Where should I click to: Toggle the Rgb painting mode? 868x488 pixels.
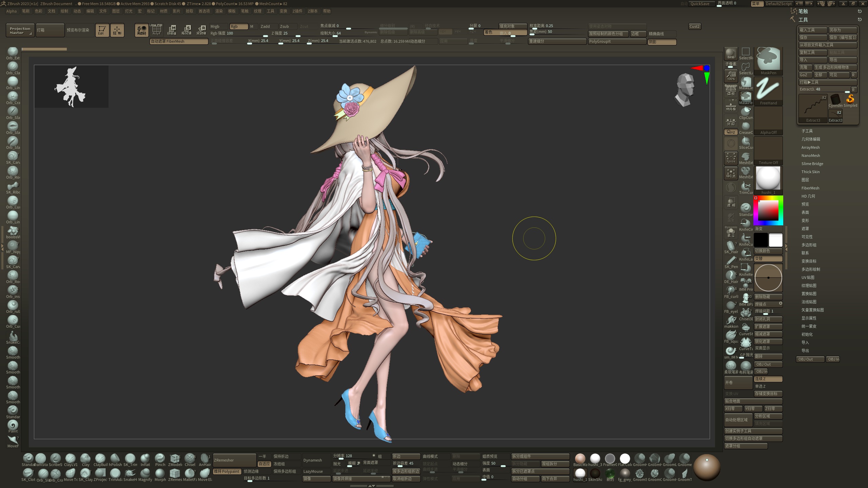click(238, 26)
